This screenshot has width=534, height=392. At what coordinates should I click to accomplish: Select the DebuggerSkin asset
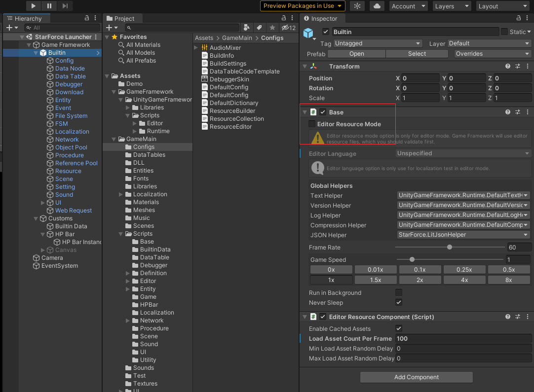229,79
